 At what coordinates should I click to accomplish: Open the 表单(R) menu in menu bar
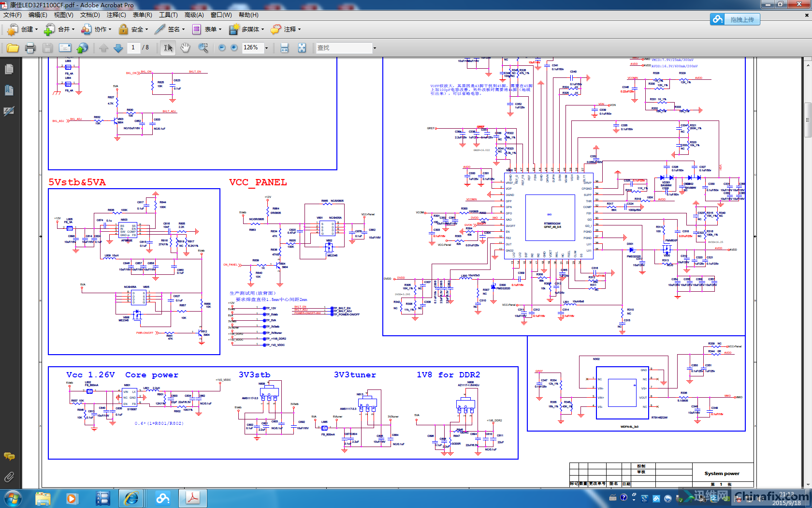pyautogui.click(x=142, y=15)
